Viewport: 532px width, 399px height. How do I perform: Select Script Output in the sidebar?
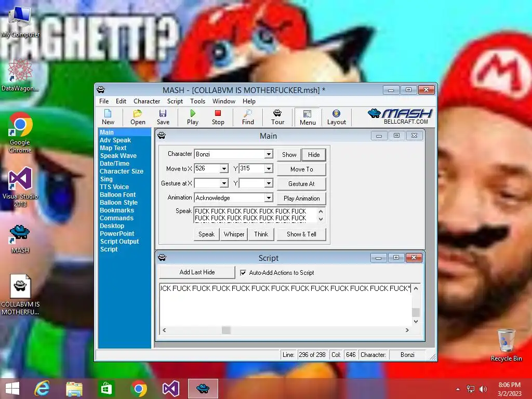coord(119,242)
